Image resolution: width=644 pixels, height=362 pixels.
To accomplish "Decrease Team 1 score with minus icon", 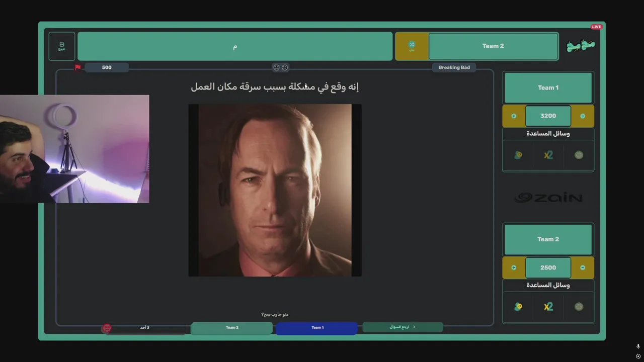I will (x=583, y=116).
